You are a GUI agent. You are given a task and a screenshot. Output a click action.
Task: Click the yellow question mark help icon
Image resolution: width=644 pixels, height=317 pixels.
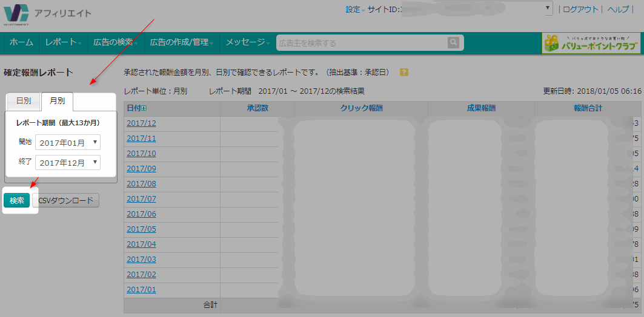(x=404, y=72)
